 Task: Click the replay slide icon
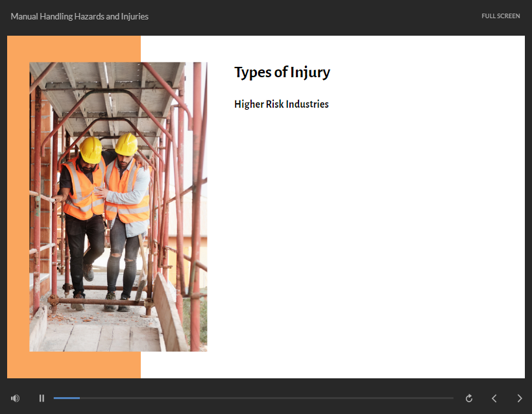[469, 398]
